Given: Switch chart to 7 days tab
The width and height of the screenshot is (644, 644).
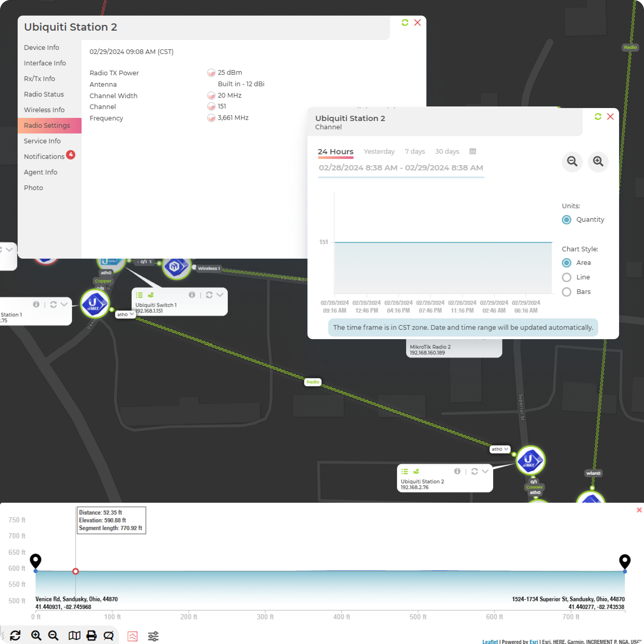Looking at the screenshot, I should click(415, 152).
